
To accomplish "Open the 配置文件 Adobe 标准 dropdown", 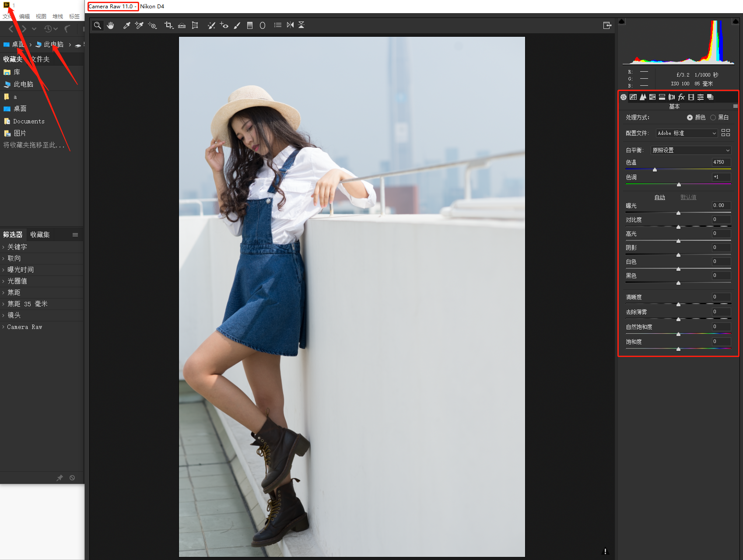I will (x=686, y=133).
